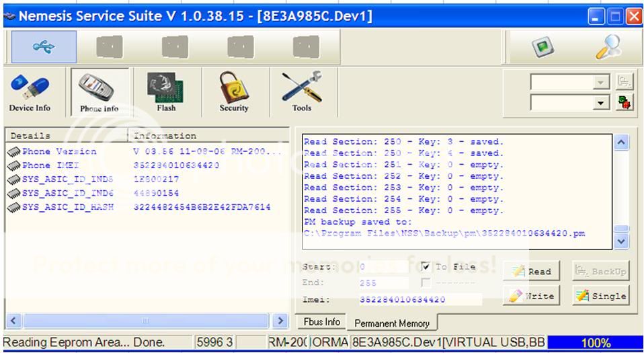Select the SYS_ASIC_ID_HASH value
The height and width of the screenshot is (353, 644).
pos(202,207)
